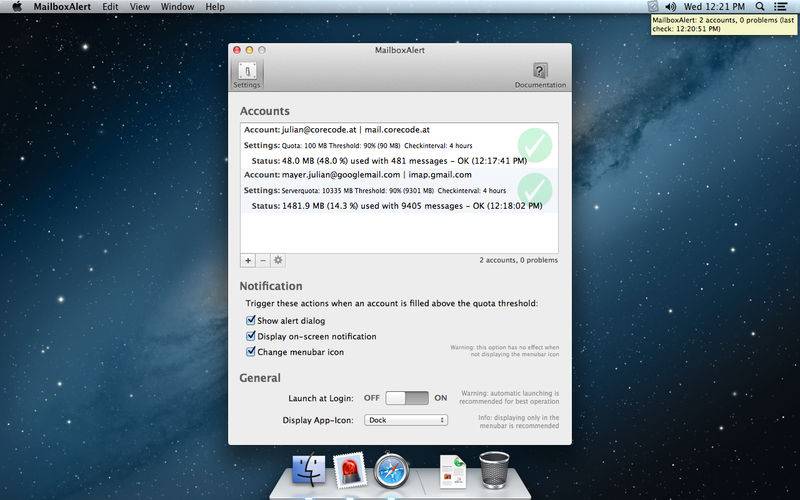The image size is (800, 500).
Task: Open Finder from the Dock
Action: [308, 470]
